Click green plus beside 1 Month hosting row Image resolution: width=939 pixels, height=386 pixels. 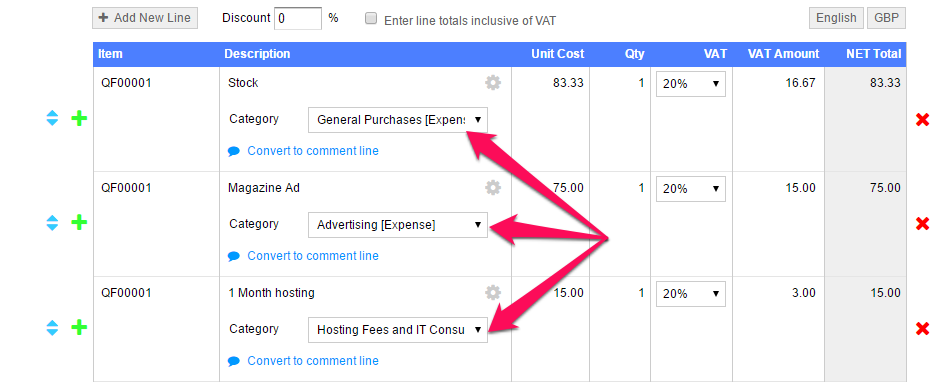coord(79,327)
